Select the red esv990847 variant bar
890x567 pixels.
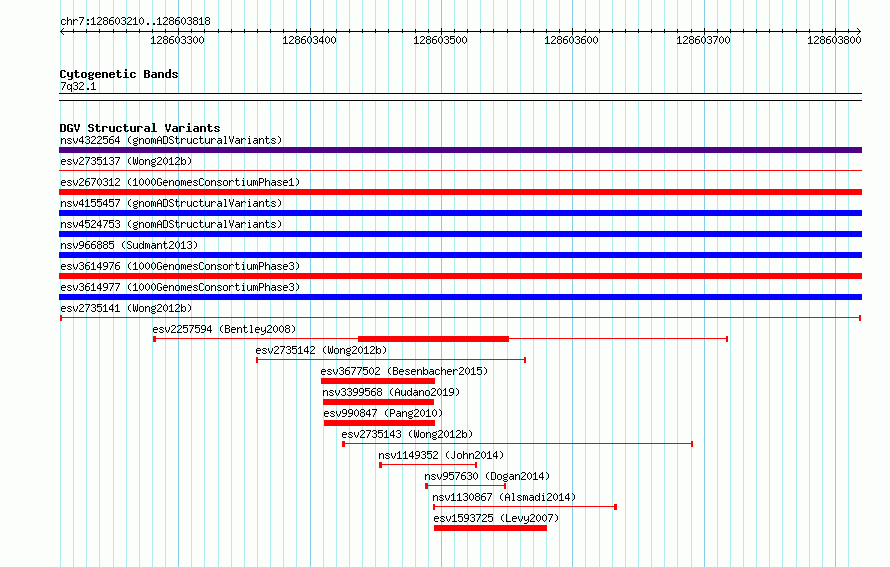coord(379,423)
